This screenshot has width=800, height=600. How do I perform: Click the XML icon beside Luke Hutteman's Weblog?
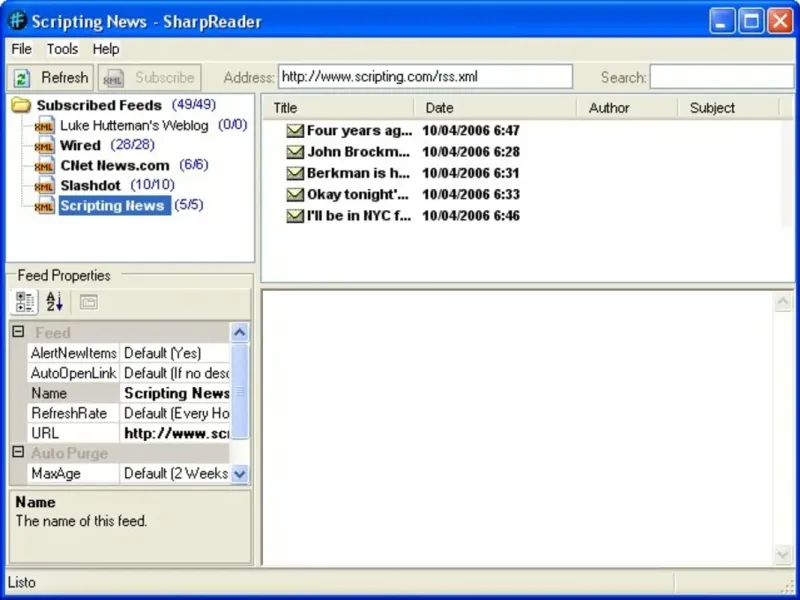tap(45, 126)
